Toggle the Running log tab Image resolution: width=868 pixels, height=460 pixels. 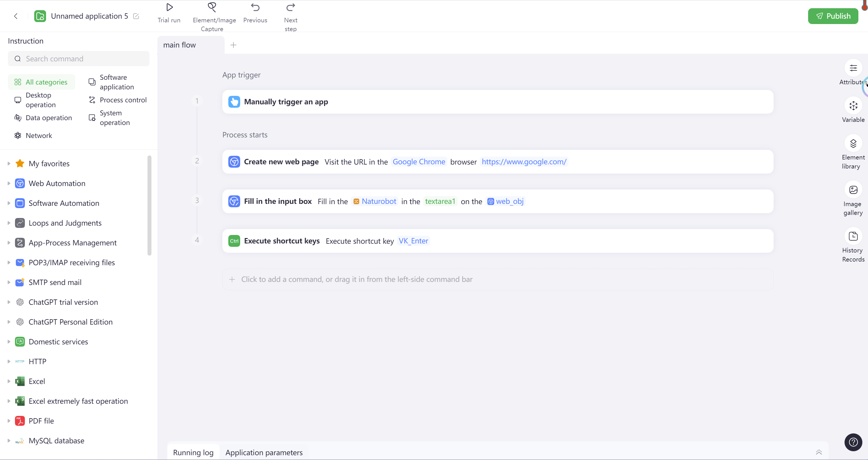[x=194, y=453]
